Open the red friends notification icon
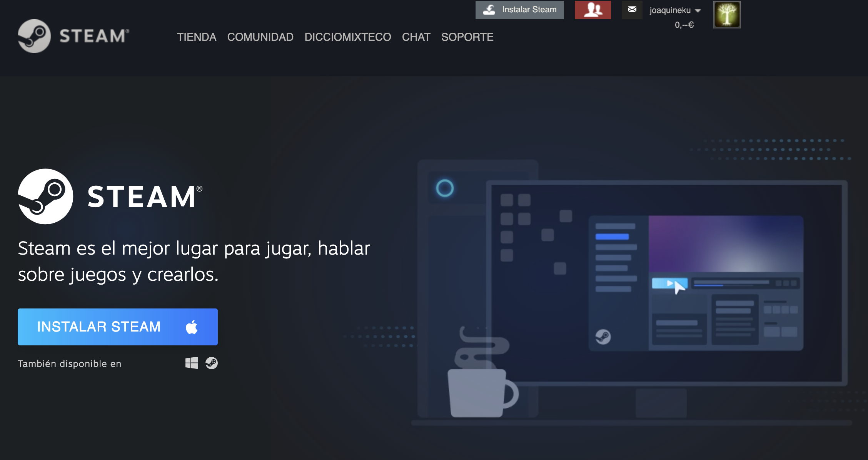Viewport: 868px width, 460px height. point(593,10)
